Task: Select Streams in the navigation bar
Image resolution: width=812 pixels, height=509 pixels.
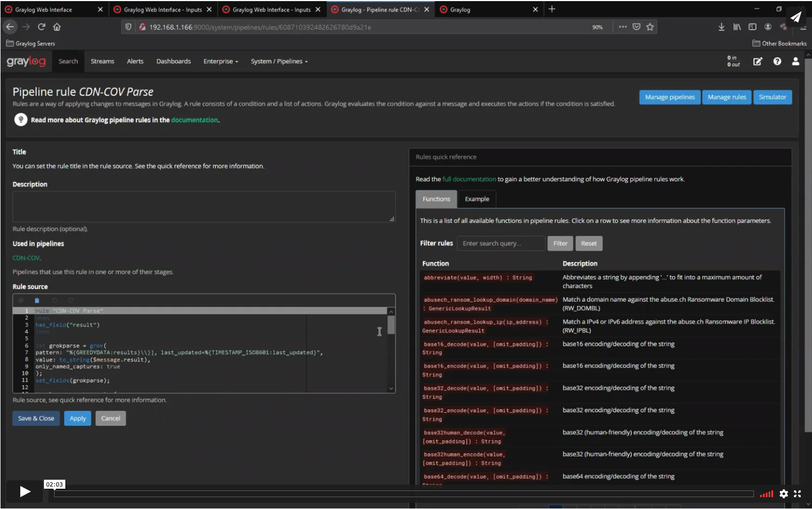Action: tap(102, 61)
